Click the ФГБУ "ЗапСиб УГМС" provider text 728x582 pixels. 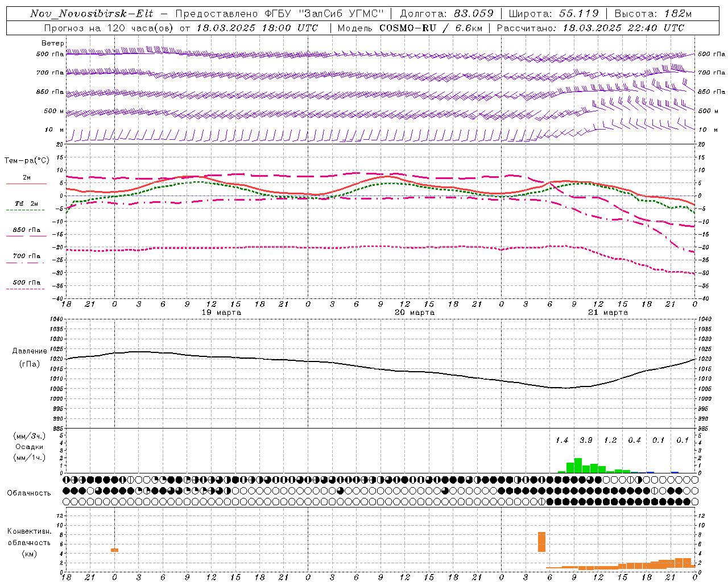click(325, 14)
